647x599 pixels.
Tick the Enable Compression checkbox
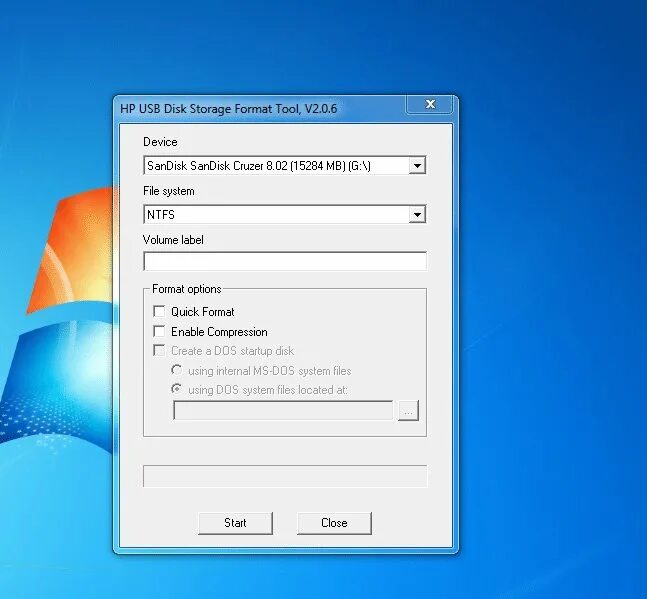point(159,331)
